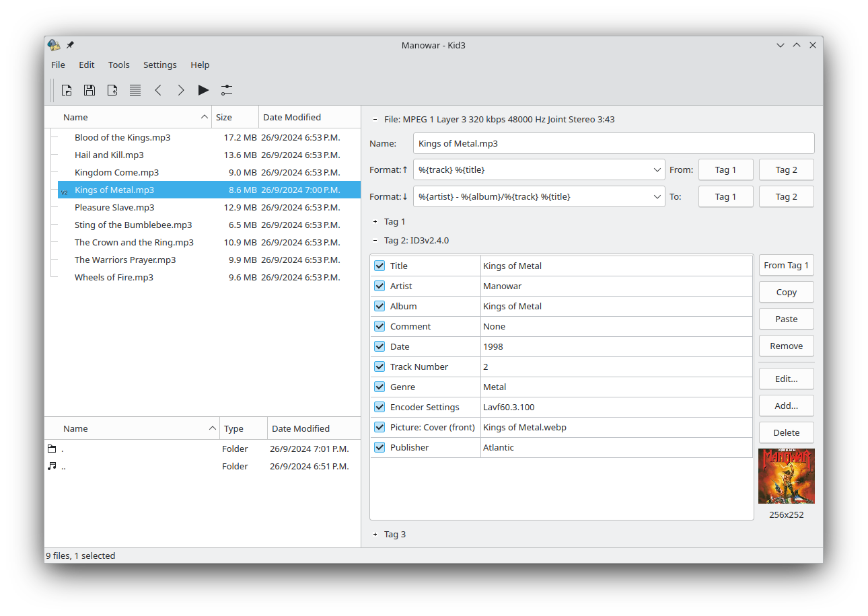Select Hail and Kill.mp3 in file list
This screenshot has width=868, height=616.
(109, 155)
